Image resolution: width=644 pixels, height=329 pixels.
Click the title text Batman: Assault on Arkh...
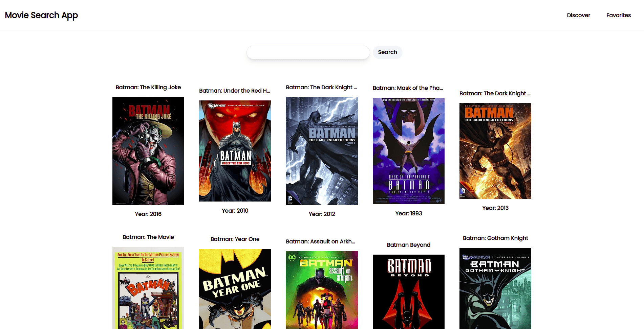320,241
